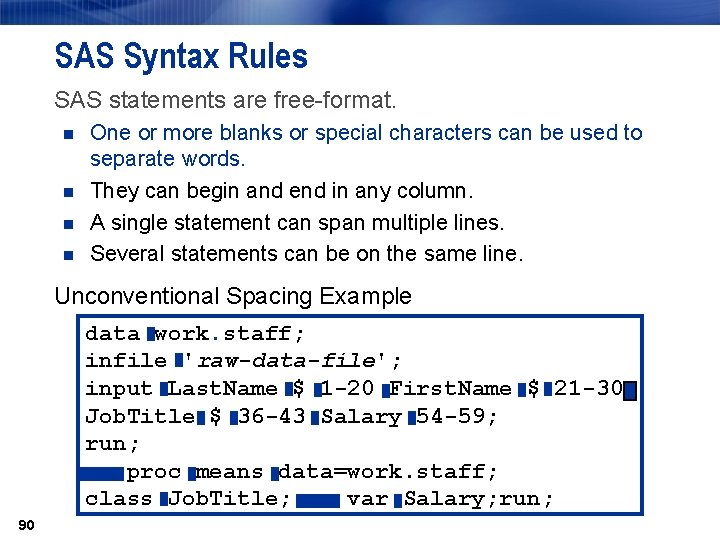720x540 pixels.
Task: Click 'var' in the last code line
Action: [367, 500]
